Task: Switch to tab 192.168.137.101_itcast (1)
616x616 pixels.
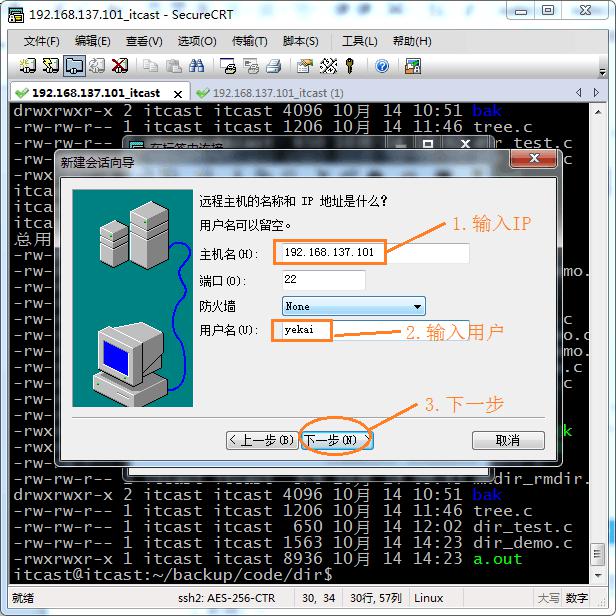Action: (x=270, y=93)
